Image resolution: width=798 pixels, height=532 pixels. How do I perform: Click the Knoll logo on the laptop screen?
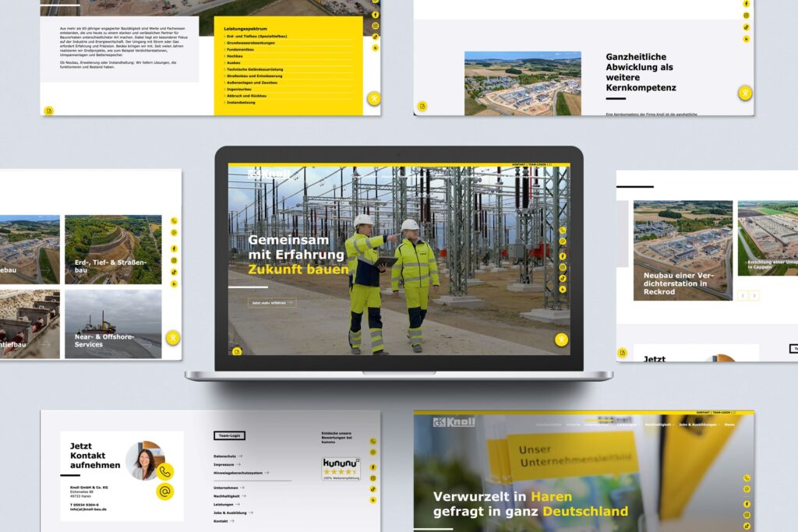click(269, 174)
